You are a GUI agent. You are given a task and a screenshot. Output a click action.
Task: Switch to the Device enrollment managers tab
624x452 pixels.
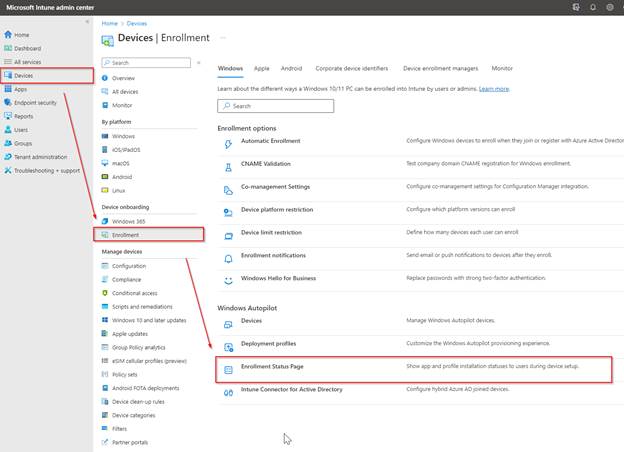[x=439, y=69]
